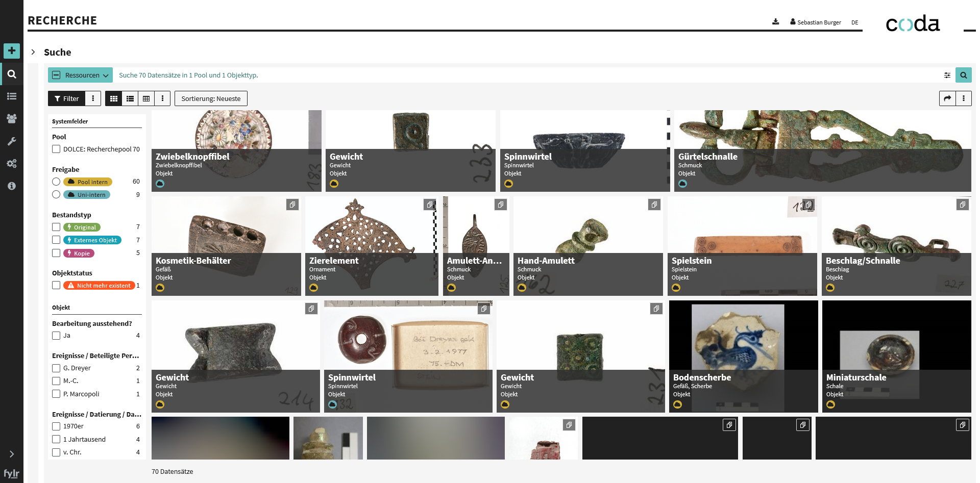Switch to list view layout

(130, 99)
